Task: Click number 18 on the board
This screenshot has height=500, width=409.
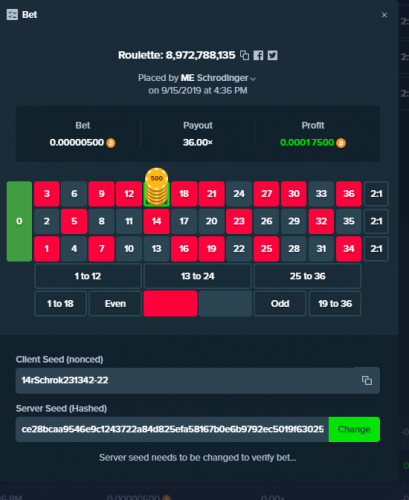Action: click(184, 194)
